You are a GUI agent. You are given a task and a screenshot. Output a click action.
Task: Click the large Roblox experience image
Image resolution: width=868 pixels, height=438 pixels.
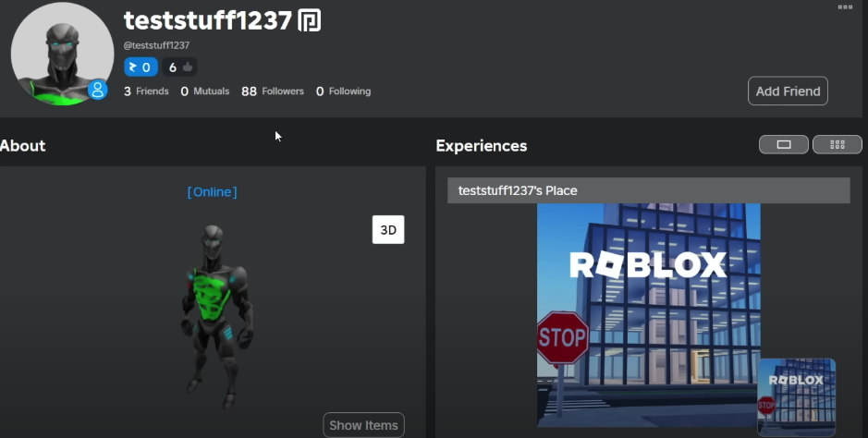(x=648, y=315)
